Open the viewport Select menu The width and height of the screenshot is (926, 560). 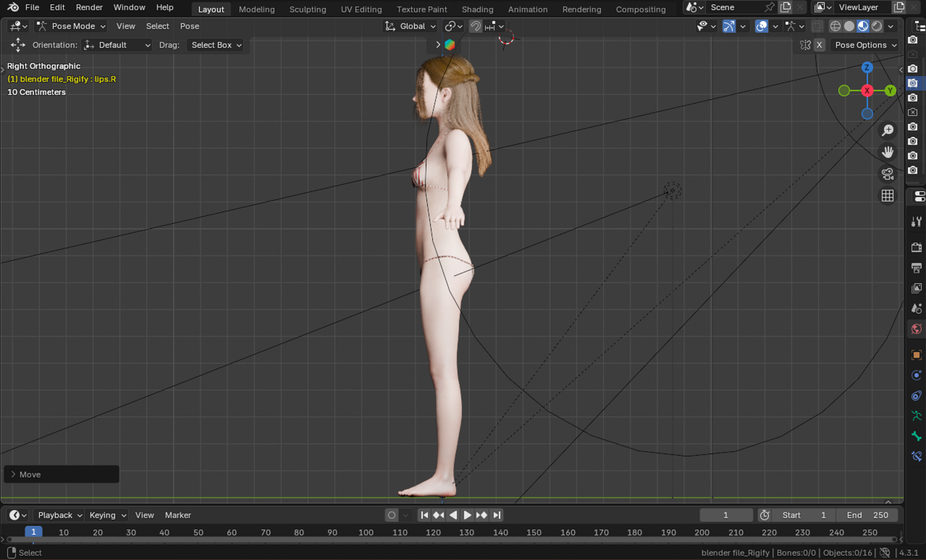[x=157, y=26]
